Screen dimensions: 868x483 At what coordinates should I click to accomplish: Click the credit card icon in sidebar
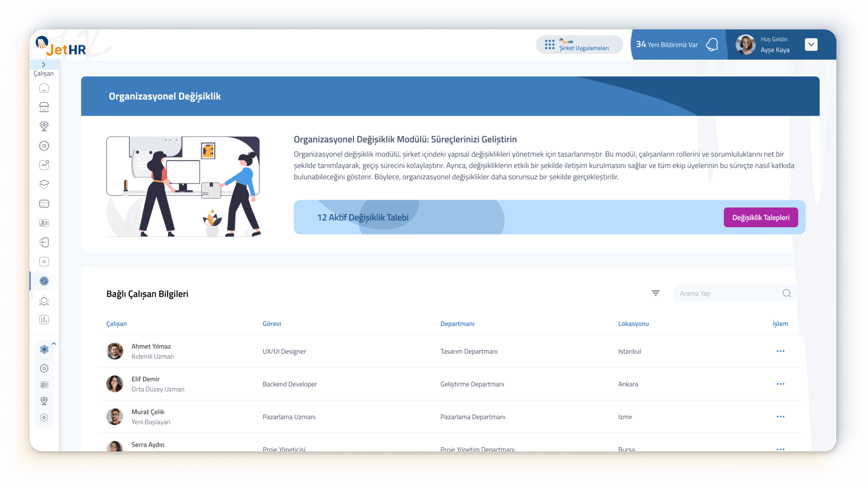pyautogui.click(x=44, y=204)
